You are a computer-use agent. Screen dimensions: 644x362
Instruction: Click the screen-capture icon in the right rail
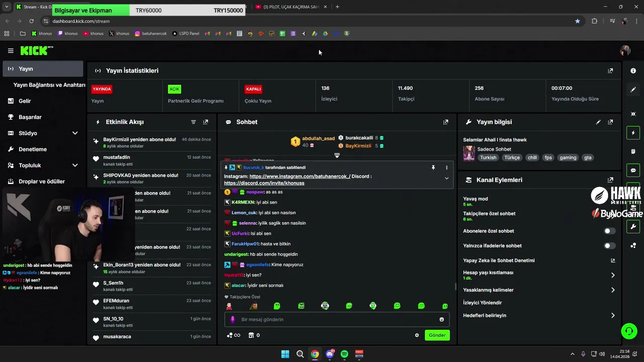click(633, 114)
